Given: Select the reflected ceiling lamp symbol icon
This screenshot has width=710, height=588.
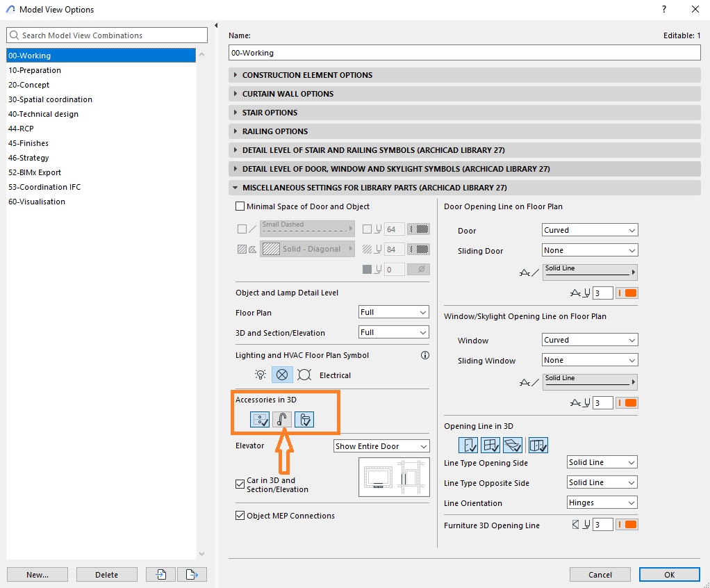Looking at the screenshot, I should tap(304, 375).
